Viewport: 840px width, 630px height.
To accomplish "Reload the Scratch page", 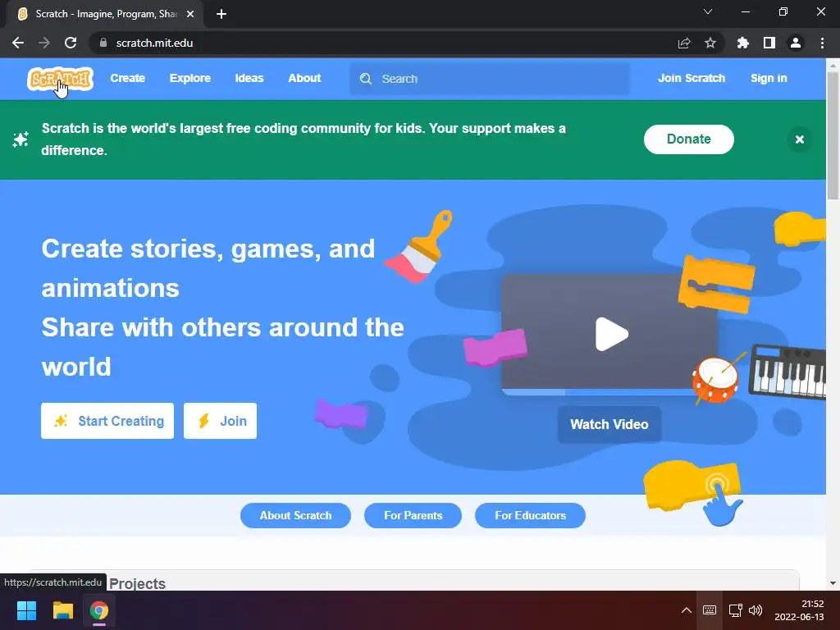I will (x=71, y=43).
